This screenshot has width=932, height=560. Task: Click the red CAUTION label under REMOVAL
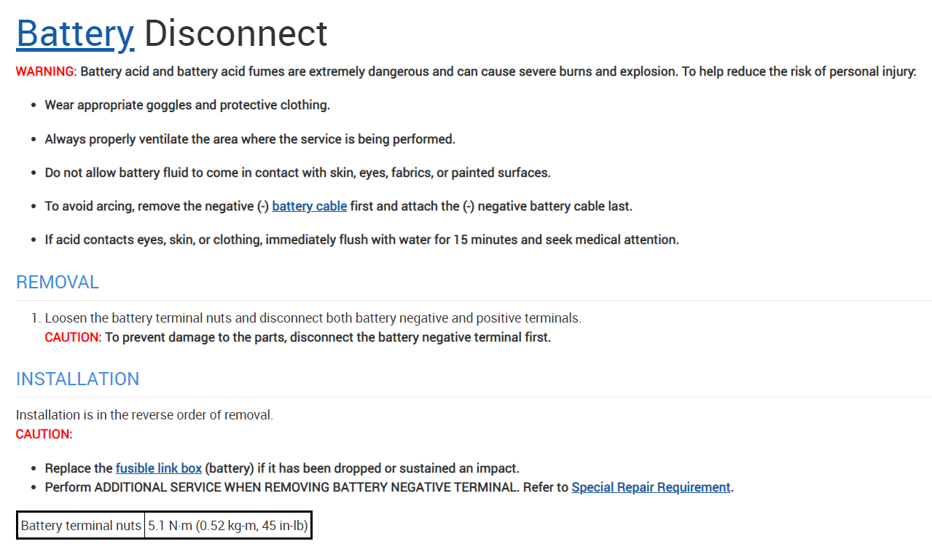click(73, 337)
